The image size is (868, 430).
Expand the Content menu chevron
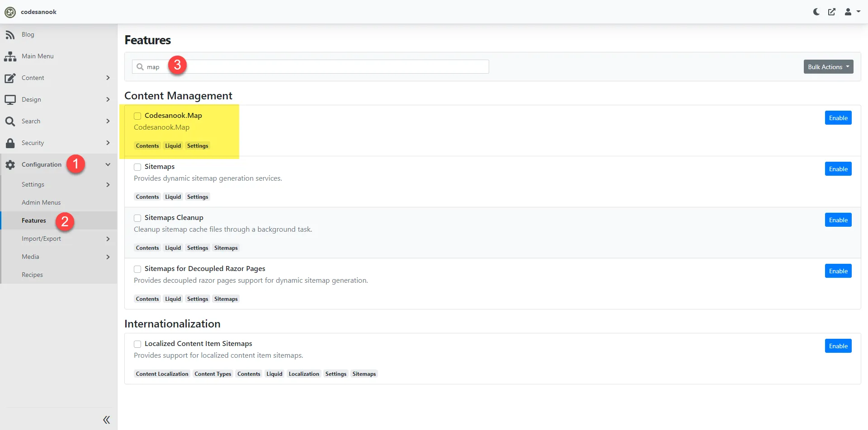point(108,78)
